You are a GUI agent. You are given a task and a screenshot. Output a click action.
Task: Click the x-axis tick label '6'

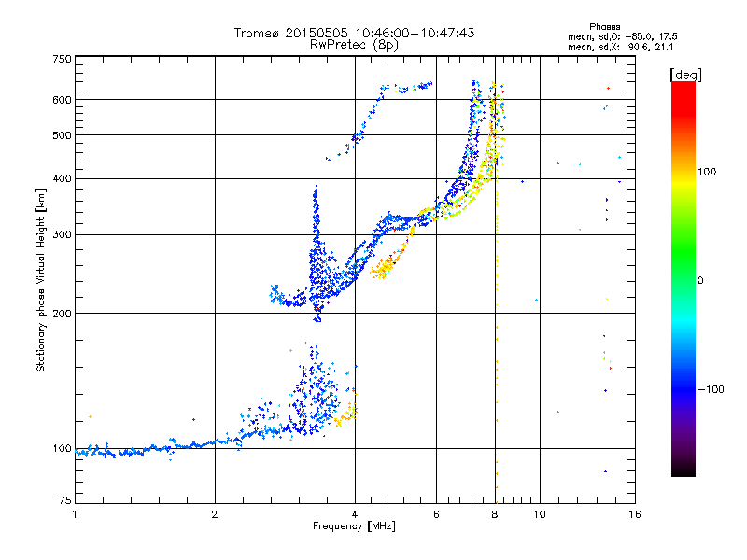tap(436, 514)
